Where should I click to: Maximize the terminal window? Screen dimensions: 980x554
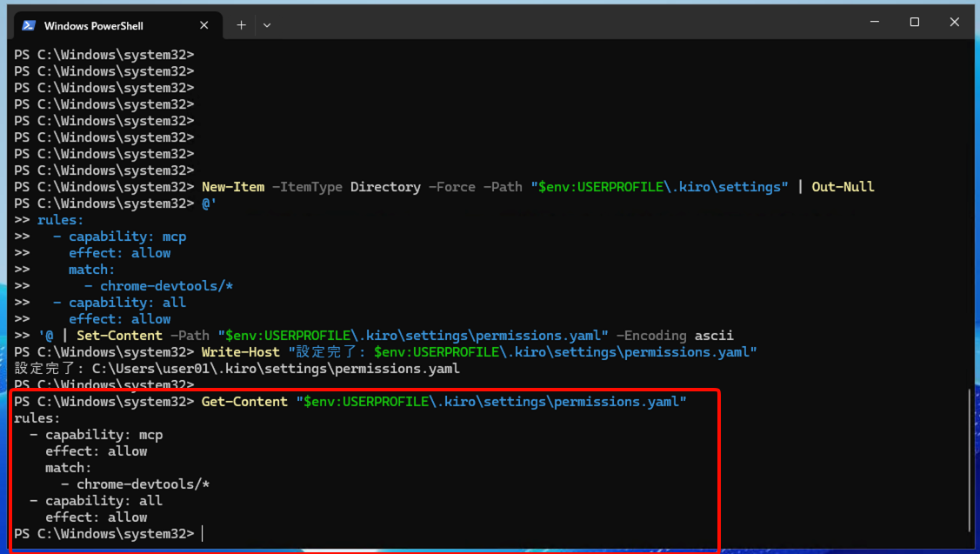pyautogui.click(x=915, y=22)
